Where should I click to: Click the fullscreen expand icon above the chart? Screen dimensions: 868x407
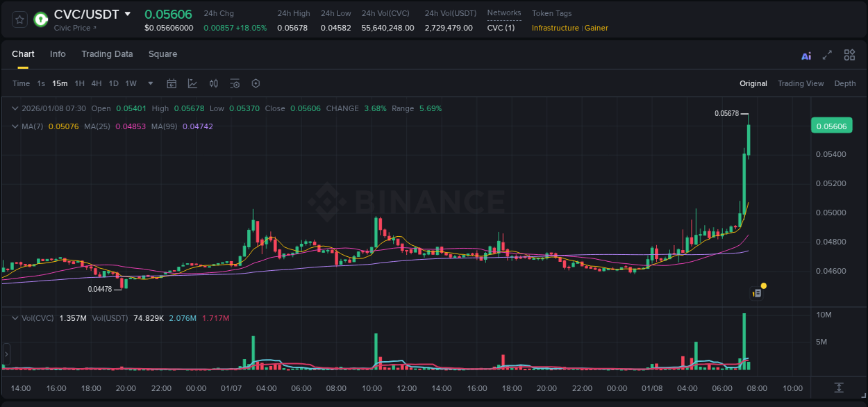click(827, 54)
